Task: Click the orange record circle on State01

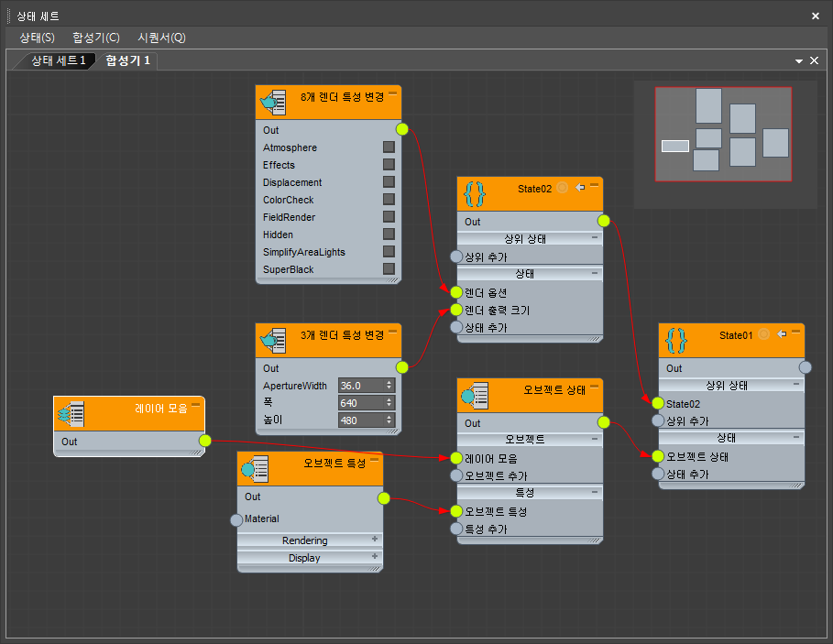Action: pyautogui.click(x=763, y=334)
